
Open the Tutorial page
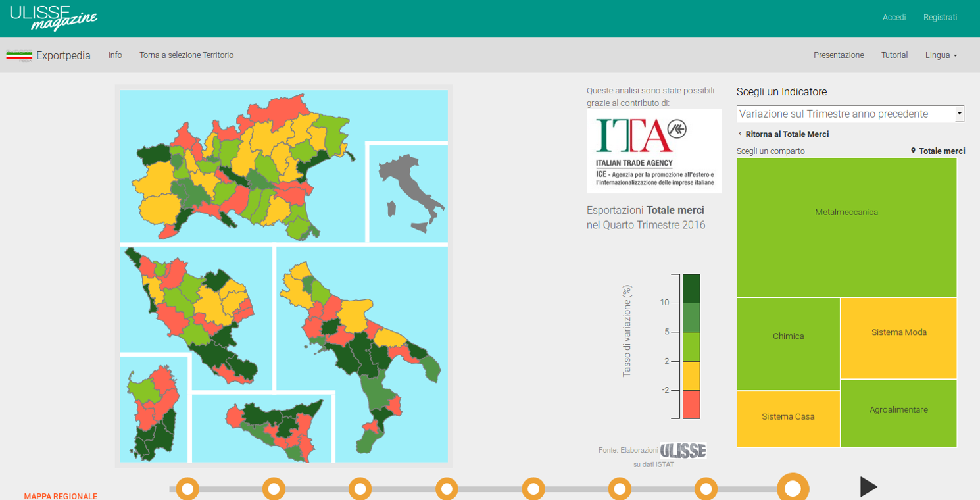coord(894,55)
